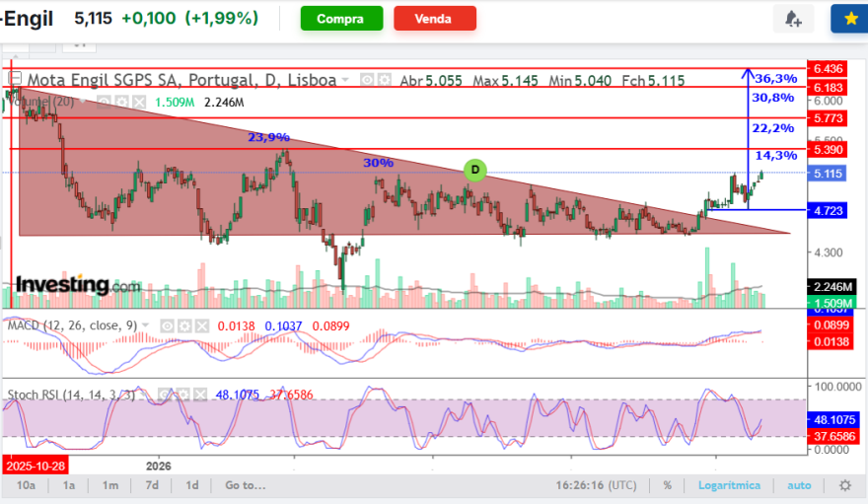Toggle the auto scale option
The image size is (868, 504).
(799, 485)
